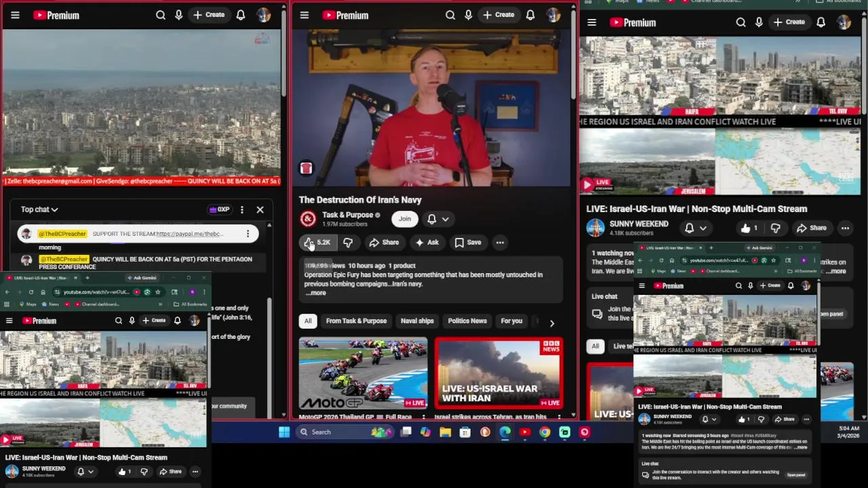This screenshot has width=868, height=488.
Task: Dislike the Israel-US-Iran War live stream
Action: (775, 228)
